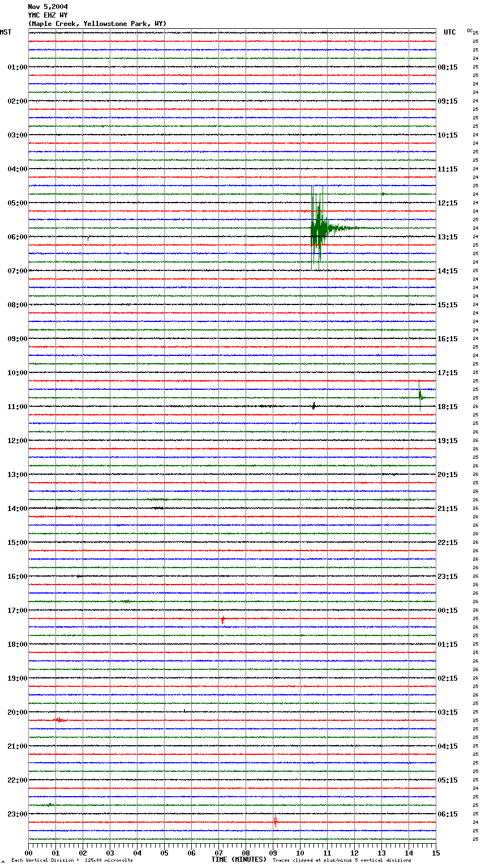Click the 10:15 UTC label
This screenshot has width=481, height=868.
[448, 135]
